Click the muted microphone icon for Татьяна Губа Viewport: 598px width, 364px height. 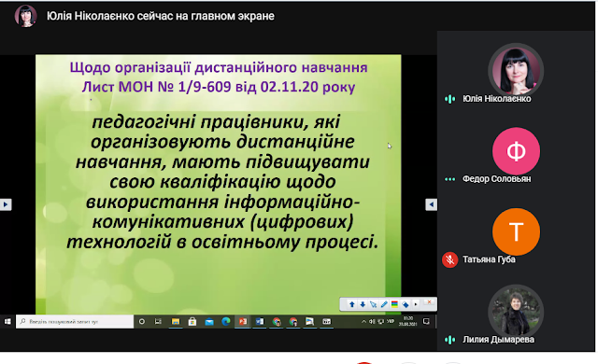coord(450,259)
